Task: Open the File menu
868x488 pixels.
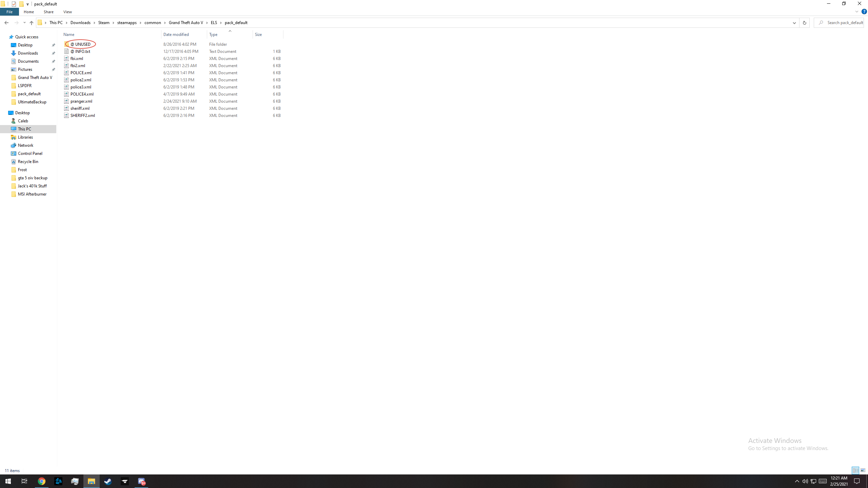Action: pos(9,12)
